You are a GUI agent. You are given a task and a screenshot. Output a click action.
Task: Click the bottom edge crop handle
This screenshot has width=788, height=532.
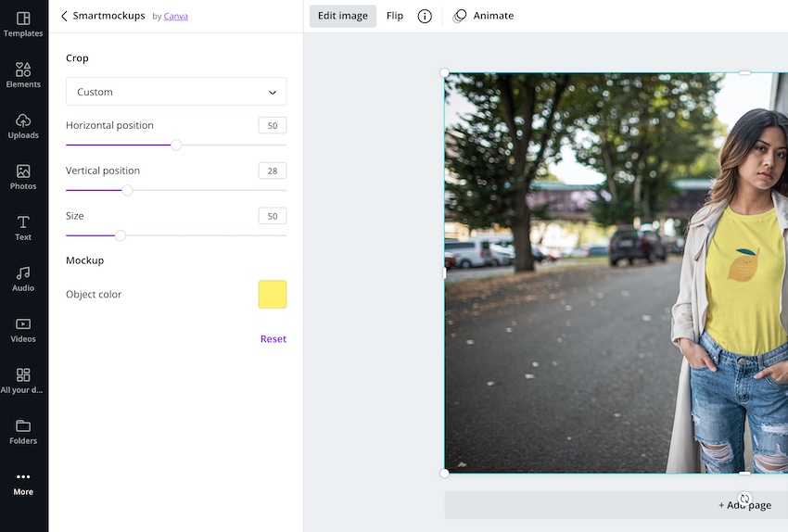tap(744, 473)
